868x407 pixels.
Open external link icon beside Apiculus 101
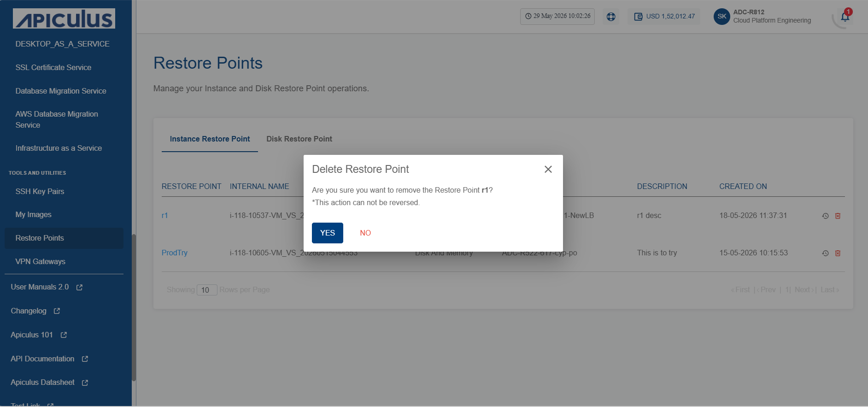pyautogui.click(x=64, y=335)
